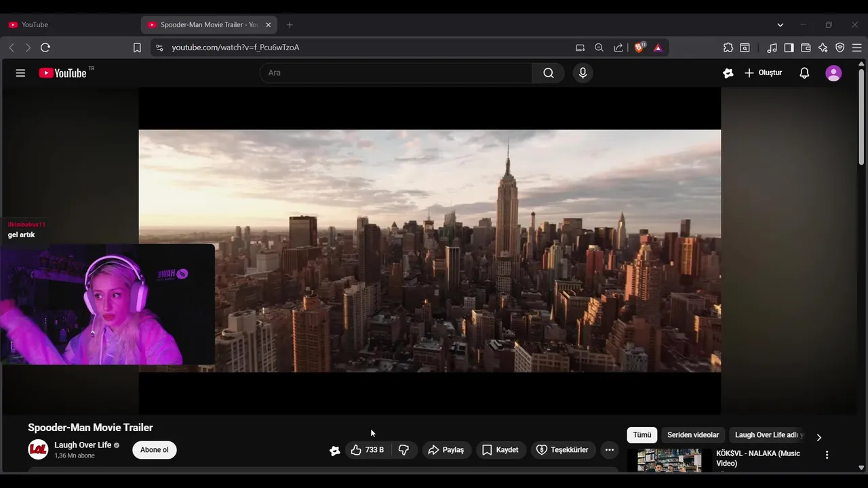Image resolution: width=868 pixels, height=488 pixels.
Task: Click the zoom magnifier in address bar
Action: click(x=599, y=47)
